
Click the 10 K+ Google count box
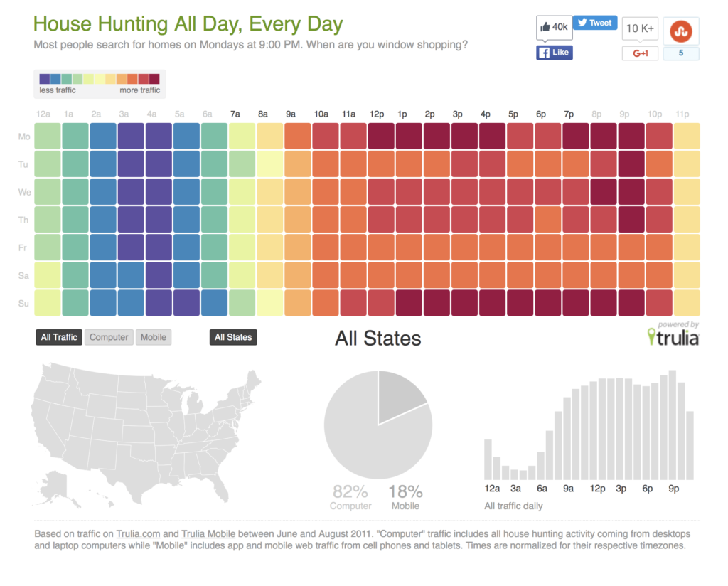640,29
